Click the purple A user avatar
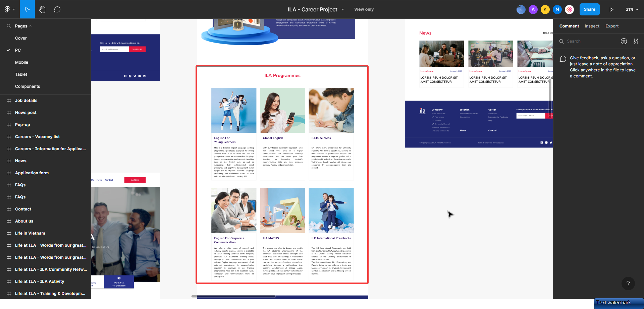The width and height of the screenshot is (644, 309). point(533,9)
